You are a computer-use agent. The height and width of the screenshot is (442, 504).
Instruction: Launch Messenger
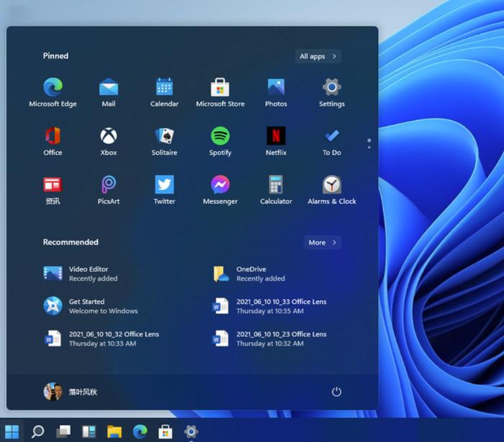[x=220, y=190]
